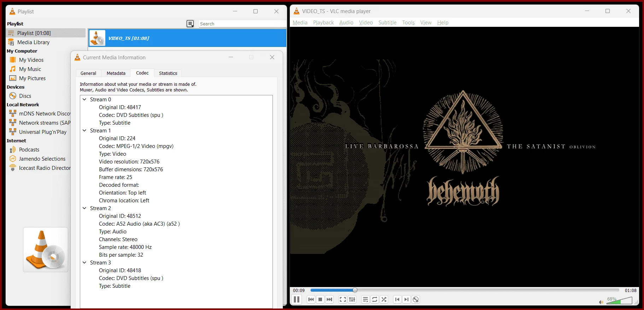
Task: Open mDNS Network Discovery item
Action: click(x=40, y=114)
